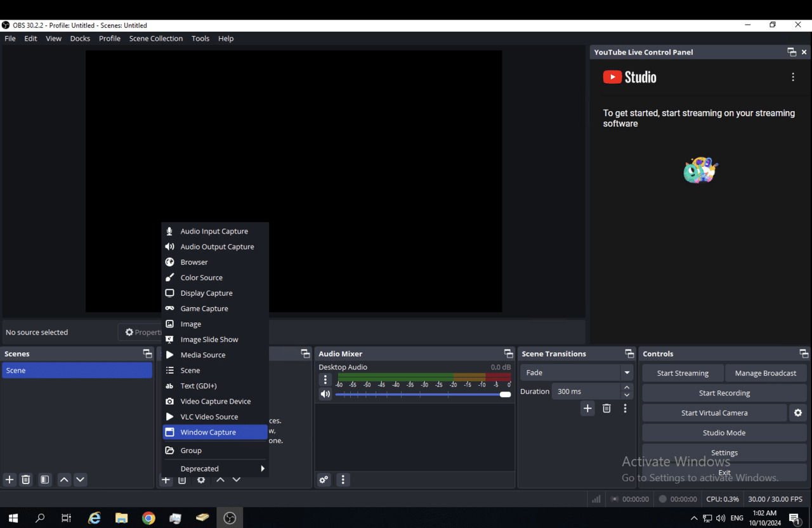Increase transition duration with the up stepper
Viewport: 812px width, 528px height.
tap(626, 387)
